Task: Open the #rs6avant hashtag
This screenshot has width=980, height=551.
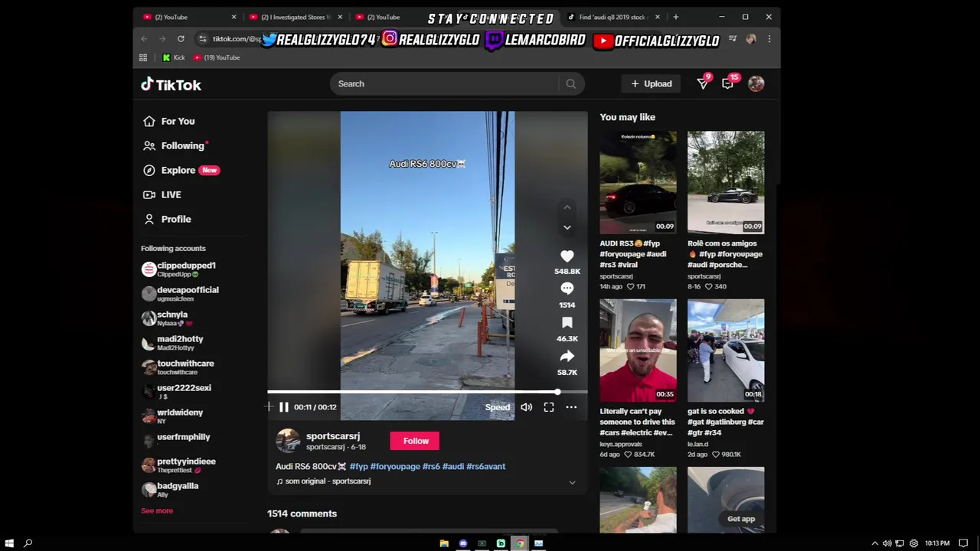Action: (x=485, y=466)
